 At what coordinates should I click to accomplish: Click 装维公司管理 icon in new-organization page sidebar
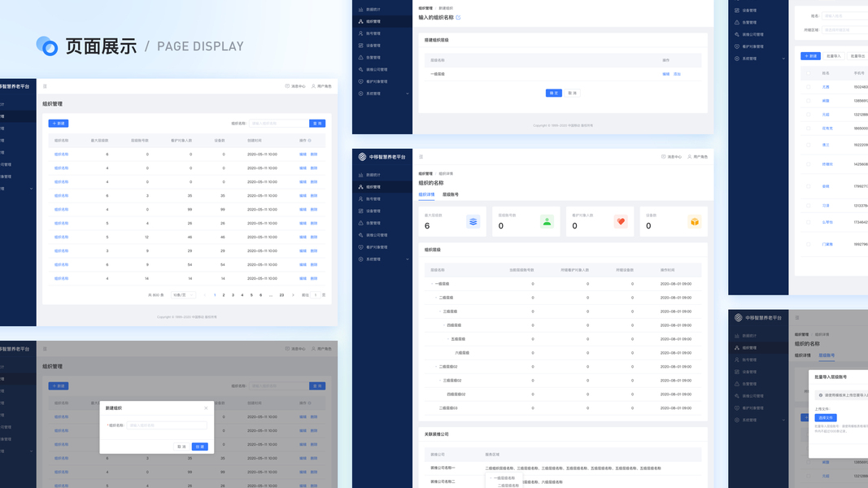coord(361,70)
